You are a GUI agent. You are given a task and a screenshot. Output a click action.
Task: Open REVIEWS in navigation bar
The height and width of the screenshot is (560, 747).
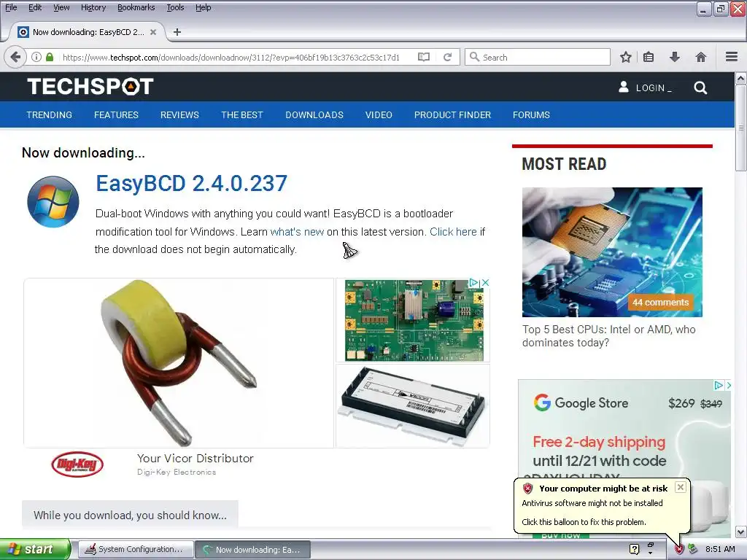pos(179,114)
